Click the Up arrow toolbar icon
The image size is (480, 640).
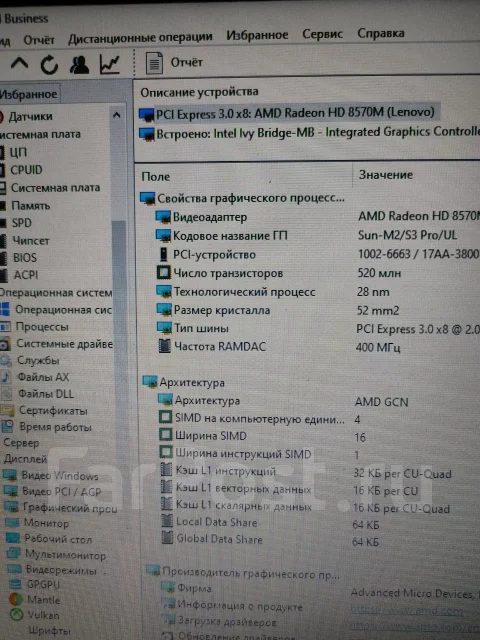[x=19, y=64]
